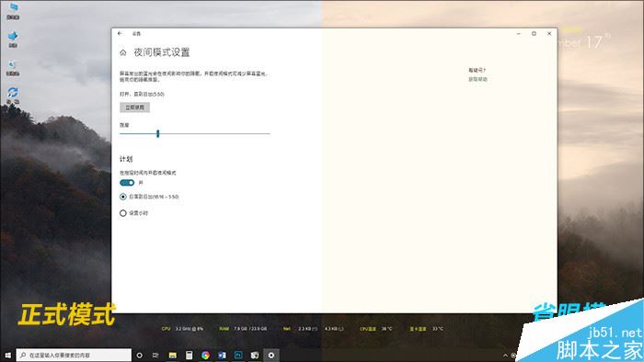Click the CPU usage readout on desktop widget
The height and width of the screenshot is (362, 644).
pyautogui.click(x=182, y=329)
